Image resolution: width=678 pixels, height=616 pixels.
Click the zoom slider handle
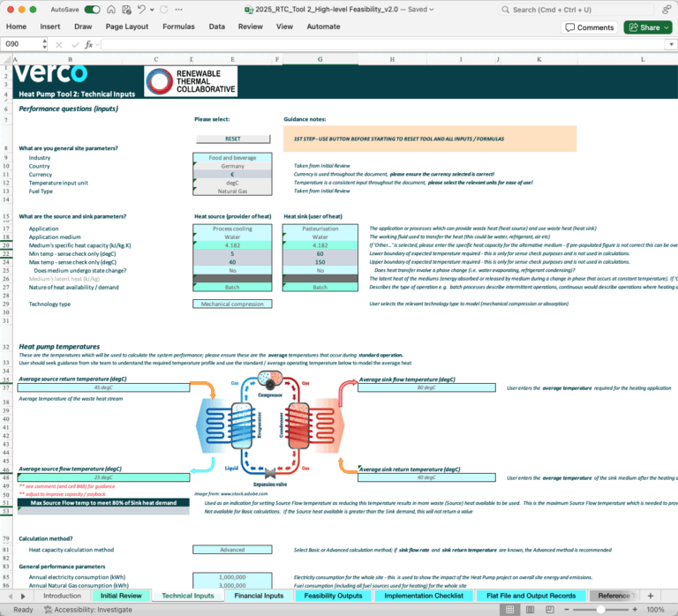600,610
